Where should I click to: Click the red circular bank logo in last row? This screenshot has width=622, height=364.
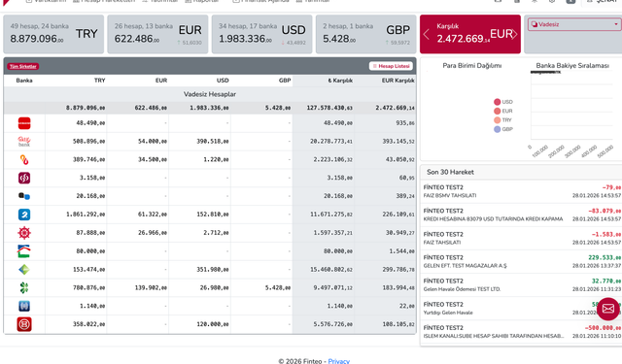(24, 324)
